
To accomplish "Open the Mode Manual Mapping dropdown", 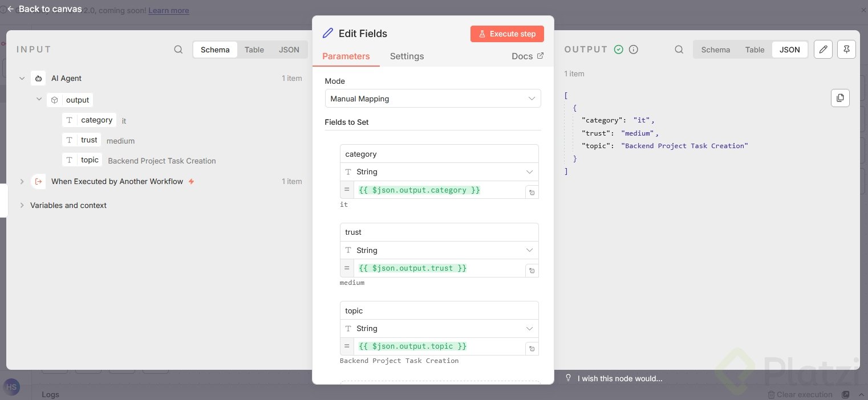I will (433, 99).
